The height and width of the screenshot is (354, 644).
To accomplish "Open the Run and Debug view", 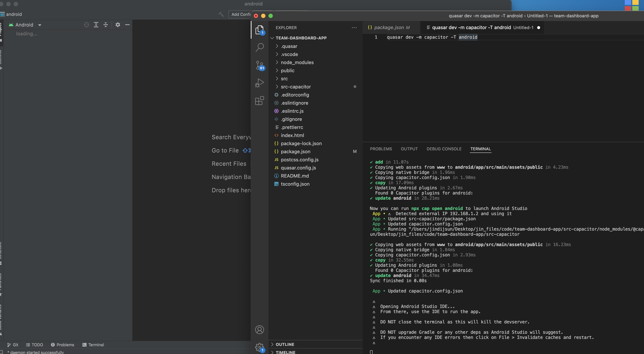I will 260,83.
